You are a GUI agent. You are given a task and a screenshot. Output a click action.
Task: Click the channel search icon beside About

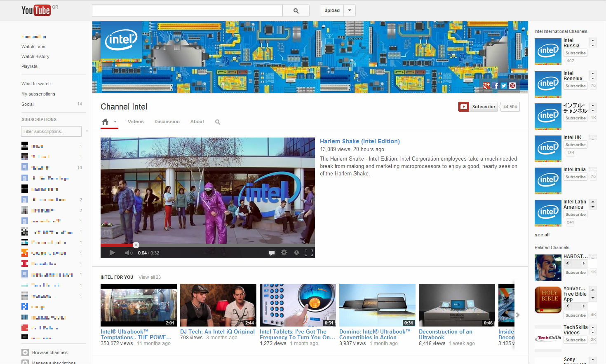tap(218, 122)
